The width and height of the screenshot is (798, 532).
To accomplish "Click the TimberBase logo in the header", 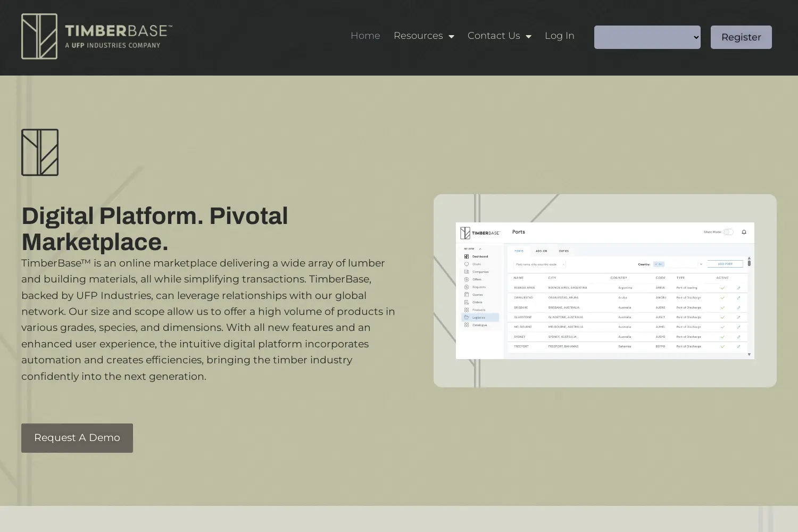I will pyautogui.click(x=97, y=36).
